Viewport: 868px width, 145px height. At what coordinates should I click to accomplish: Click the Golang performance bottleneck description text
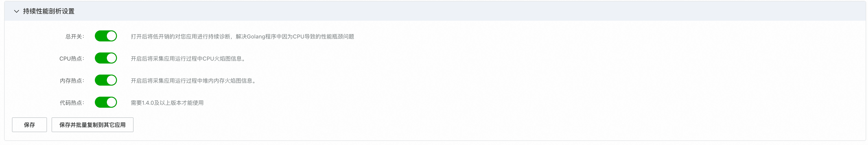[242, 36]
